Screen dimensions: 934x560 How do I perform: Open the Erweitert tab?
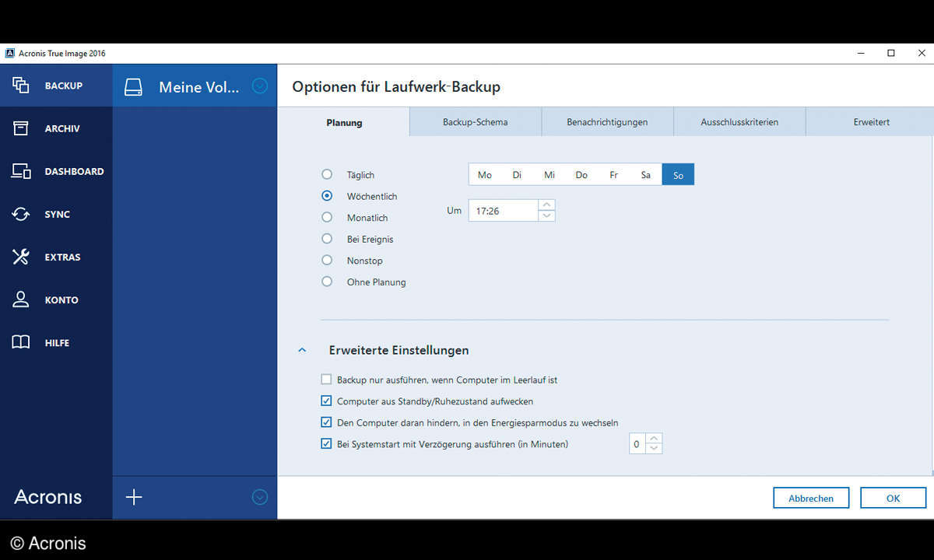point(870,122)
